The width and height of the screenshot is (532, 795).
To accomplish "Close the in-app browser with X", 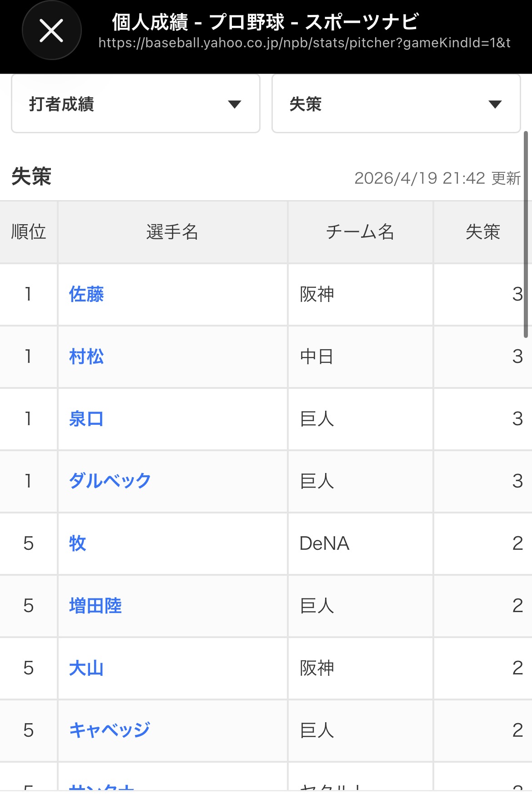I will pos(51,31).
